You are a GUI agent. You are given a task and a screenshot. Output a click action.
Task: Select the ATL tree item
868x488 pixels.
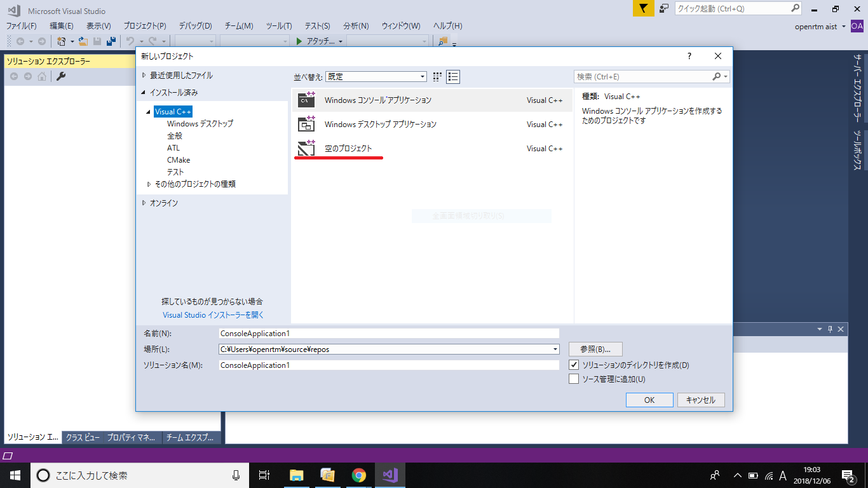[x=173, y=148]
